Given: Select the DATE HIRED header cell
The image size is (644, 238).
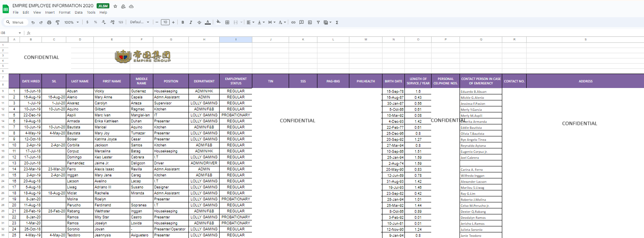Looking at the screenshot, I should [x=31, y=81].
